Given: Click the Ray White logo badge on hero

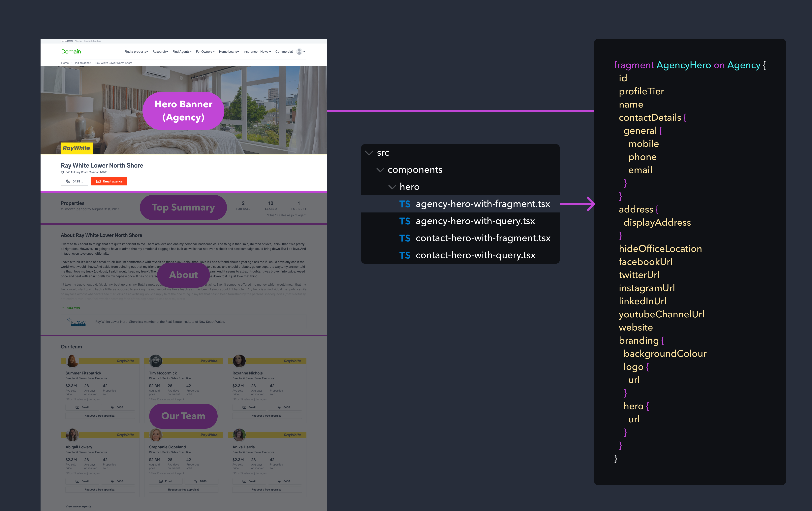Looking at the screenshot, I should pos(77,148).
